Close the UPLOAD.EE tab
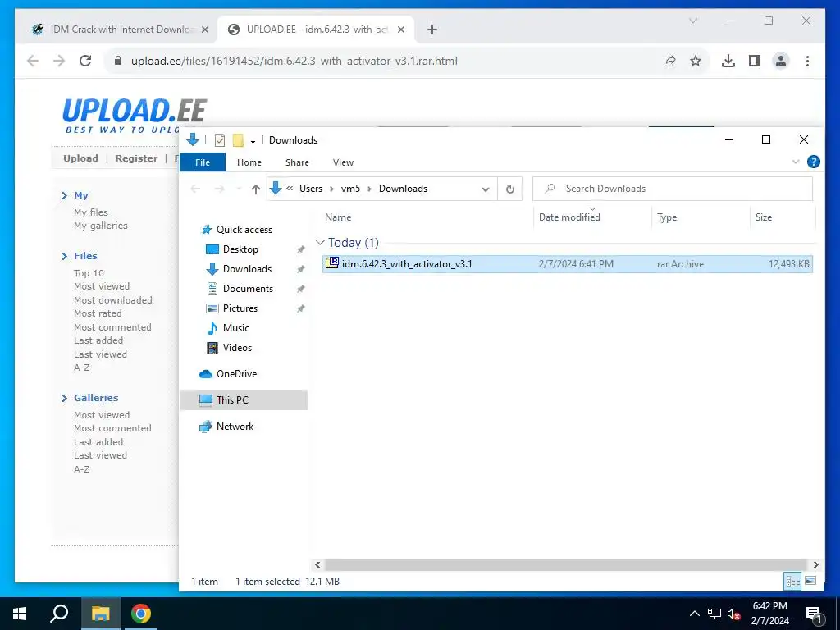 pyautogui.click(x=401, y=30)
